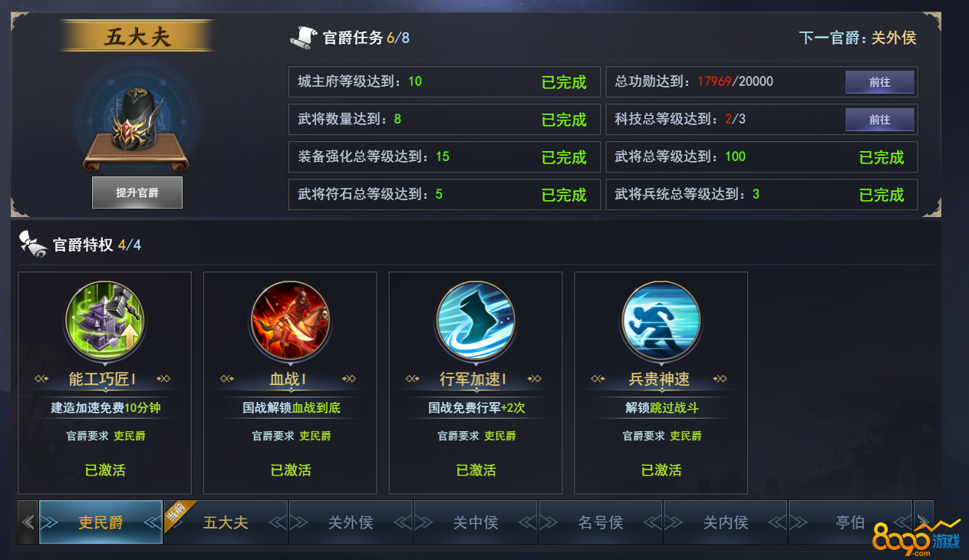Open the 亭伯 rank tab
The width and height of the screenshot is (969, 560).
click(850, 522)
